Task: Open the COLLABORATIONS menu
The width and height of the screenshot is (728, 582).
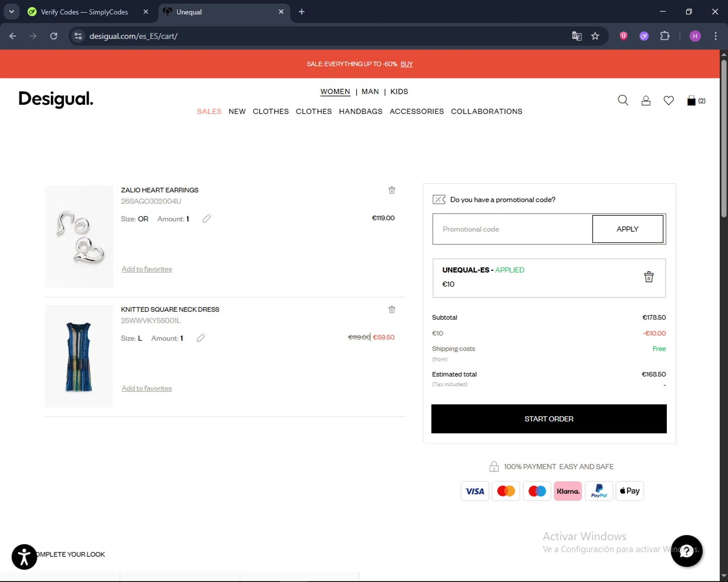Action: (x=487, y=112)
